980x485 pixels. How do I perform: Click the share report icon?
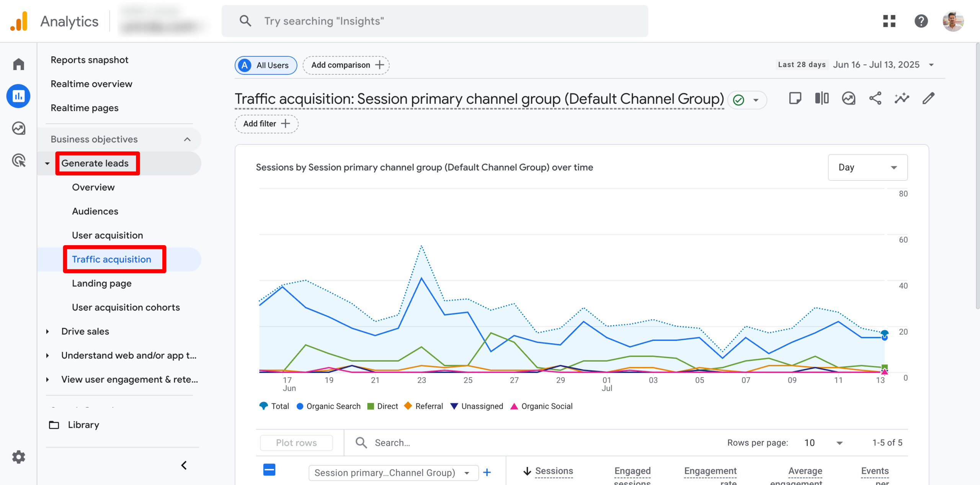tap(875, 98)
